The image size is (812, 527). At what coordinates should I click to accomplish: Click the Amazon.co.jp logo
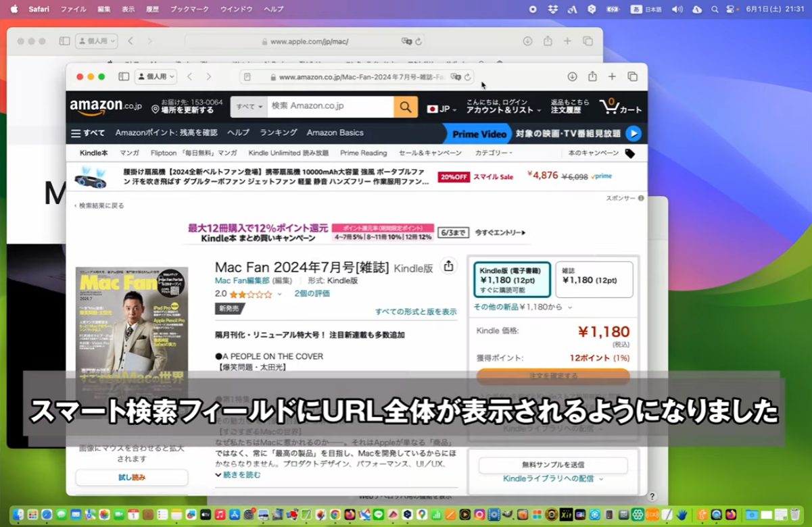tap(106, 107)
